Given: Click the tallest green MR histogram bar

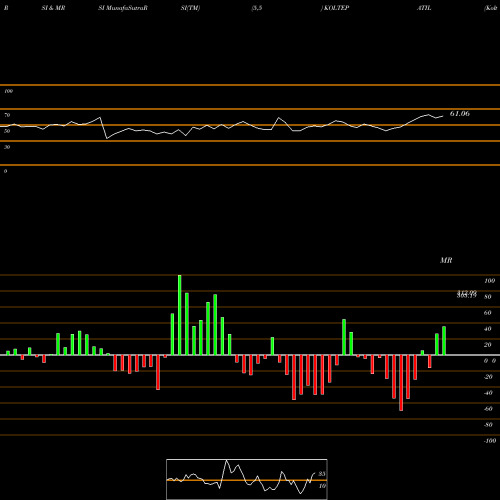Looking at the screenshot, I should [x=180, y=315].
